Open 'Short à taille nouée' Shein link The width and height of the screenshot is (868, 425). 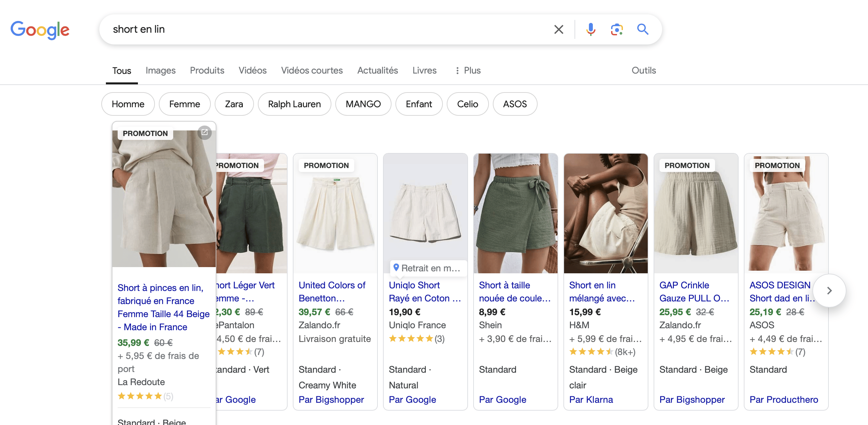pyautogui.click(x=515, y=292)
